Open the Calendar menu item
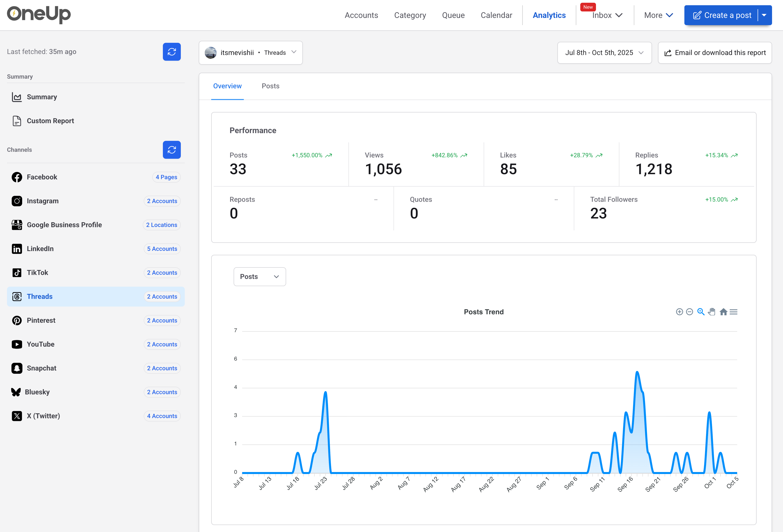The width and height of the screenshot is (783, 532). tap(496, 15)
